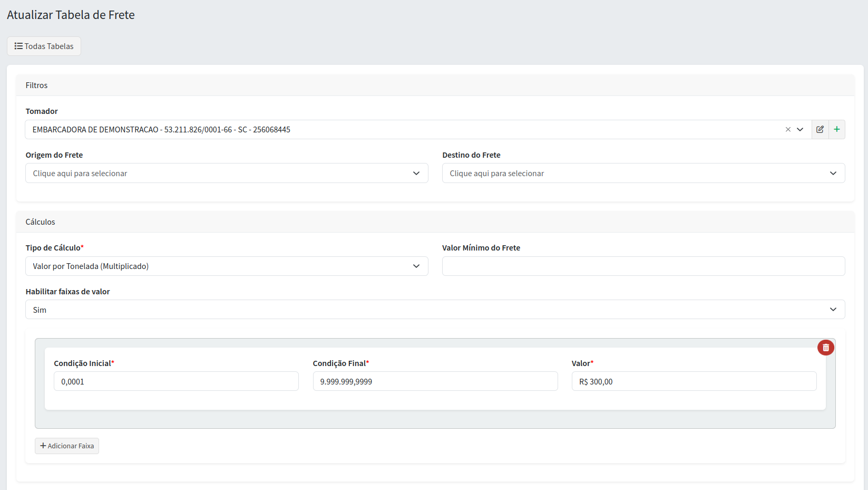Open the Origem do Frete dropdown
The image size is (868, 490).
[x=227, y=174]
